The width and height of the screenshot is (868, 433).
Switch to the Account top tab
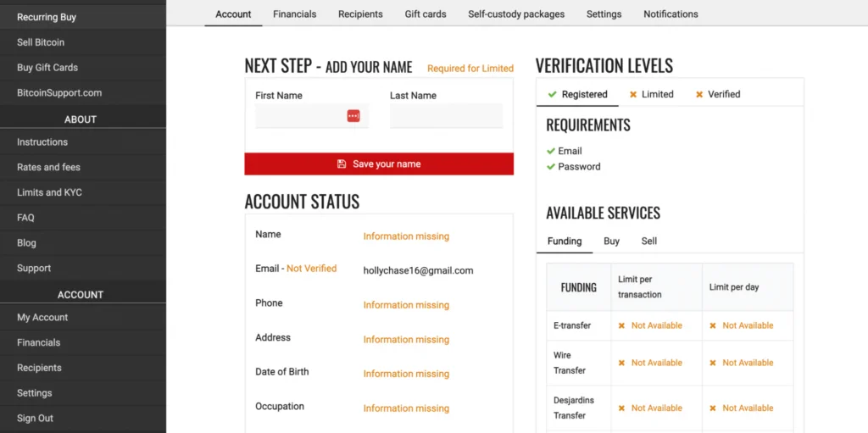point(233,14)
